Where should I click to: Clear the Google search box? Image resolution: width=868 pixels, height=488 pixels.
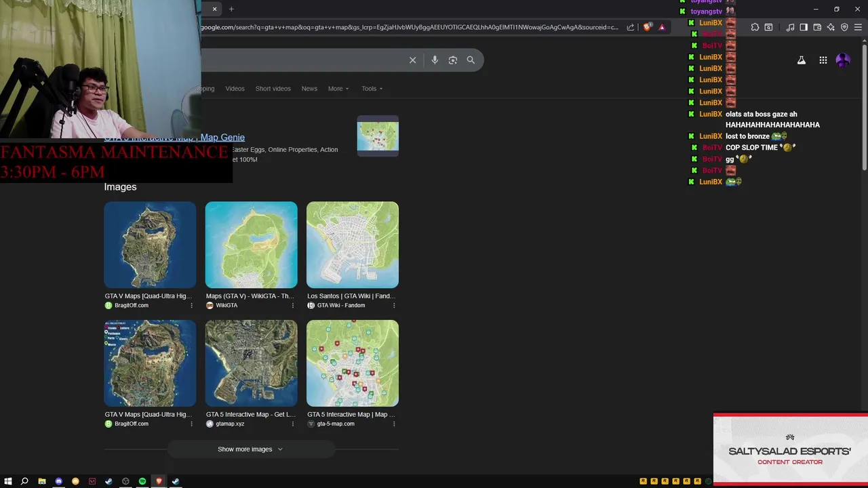point(412,60)
